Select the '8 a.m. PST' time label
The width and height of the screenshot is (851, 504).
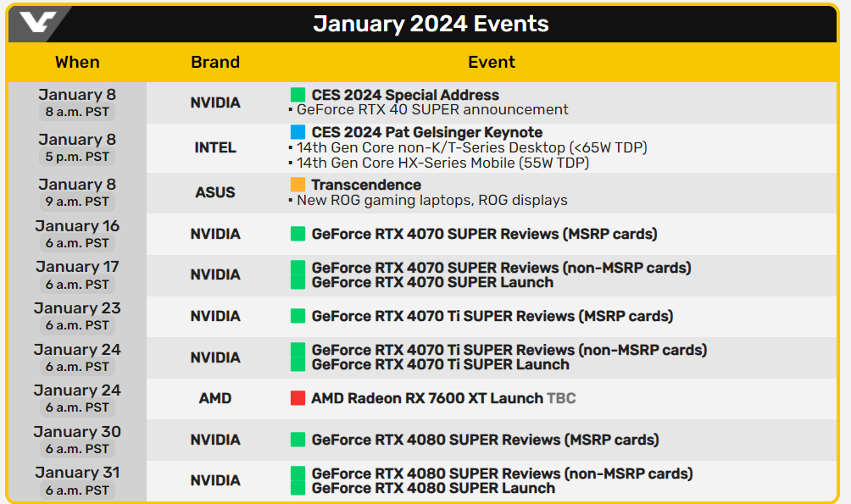(77, 112)
